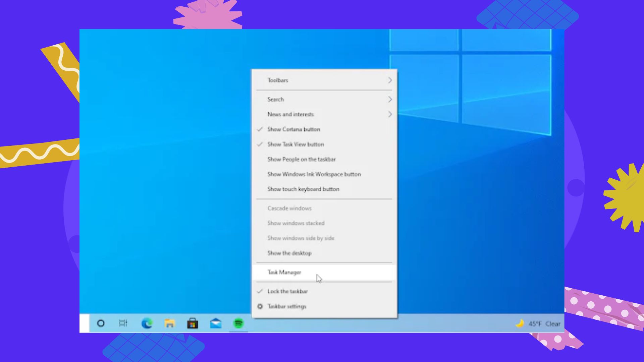Open File Explorer folder icon on taskbar
Image resolution: width=644 pixels, height=362 pixels.
pyautogui.click(x=170, y=323)
